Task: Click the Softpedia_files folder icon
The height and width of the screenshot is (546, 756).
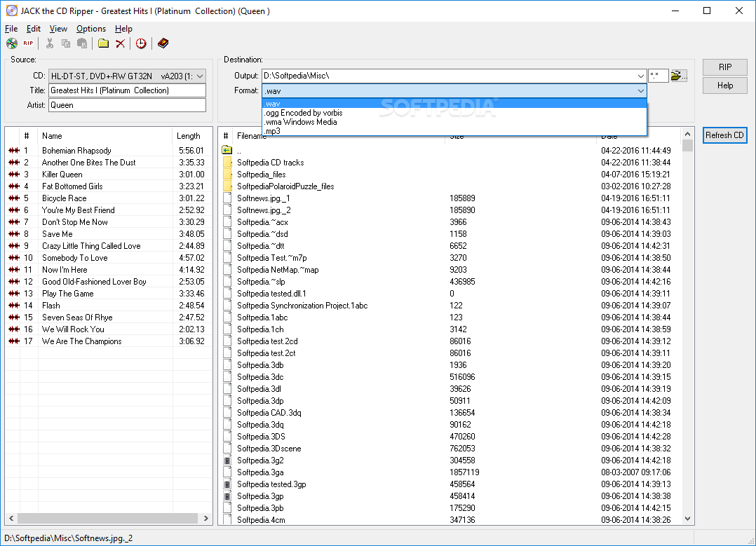Action: 227,175
